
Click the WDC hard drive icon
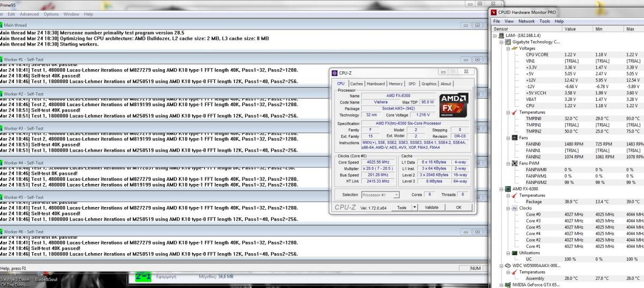pos(509,265)
